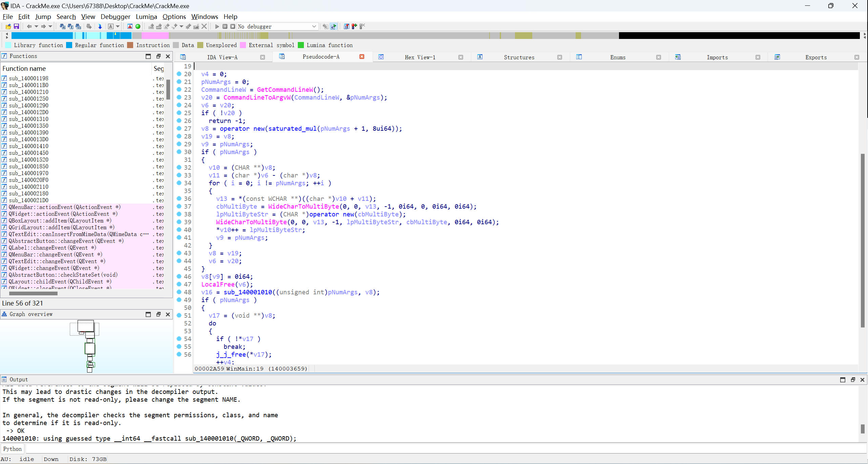Viewport: 868px width, 464px height.
Task: Save the database with floppy icon
Action: point(16,26)
